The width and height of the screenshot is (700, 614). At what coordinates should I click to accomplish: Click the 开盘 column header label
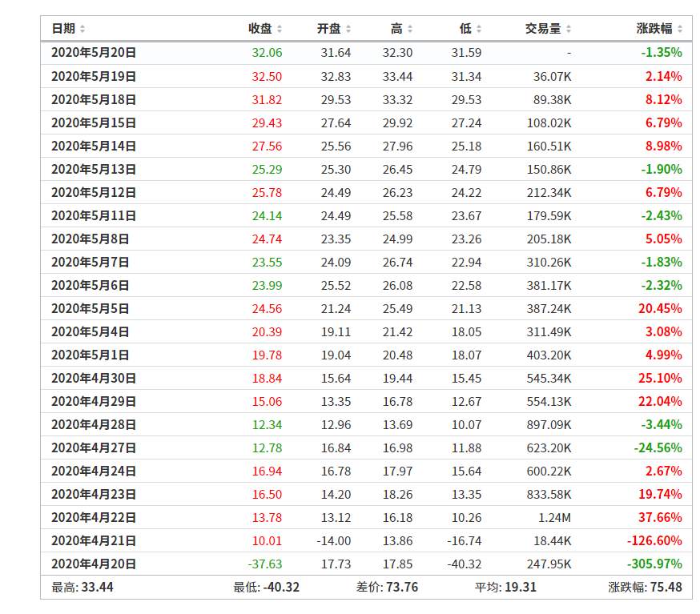[329, 29]
